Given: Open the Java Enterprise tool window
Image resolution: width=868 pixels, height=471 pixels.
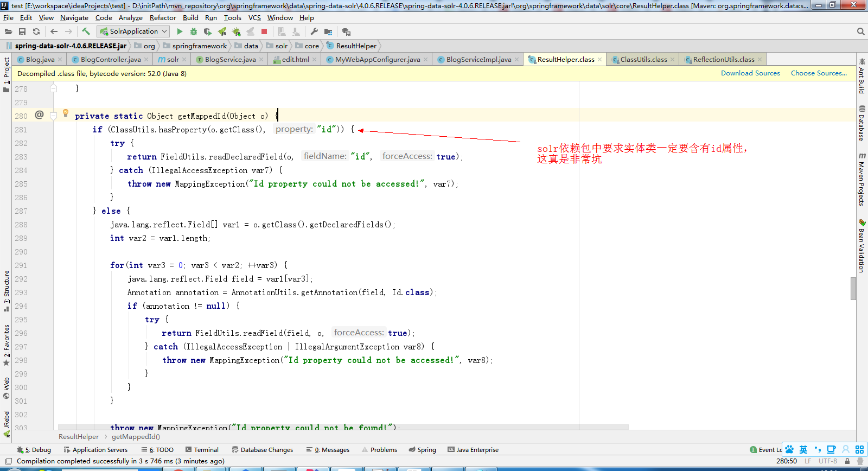Looking at the screenshot, I should (x=473, y=450).
